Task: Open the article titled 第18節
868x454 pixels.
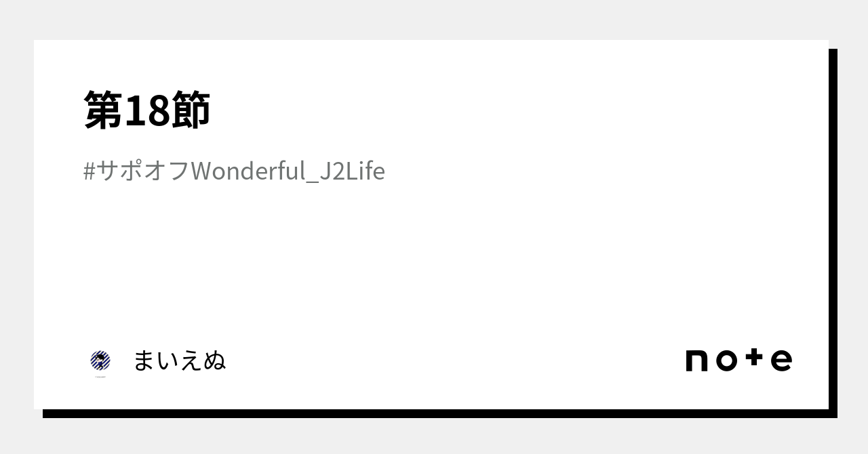Action: 147,110
